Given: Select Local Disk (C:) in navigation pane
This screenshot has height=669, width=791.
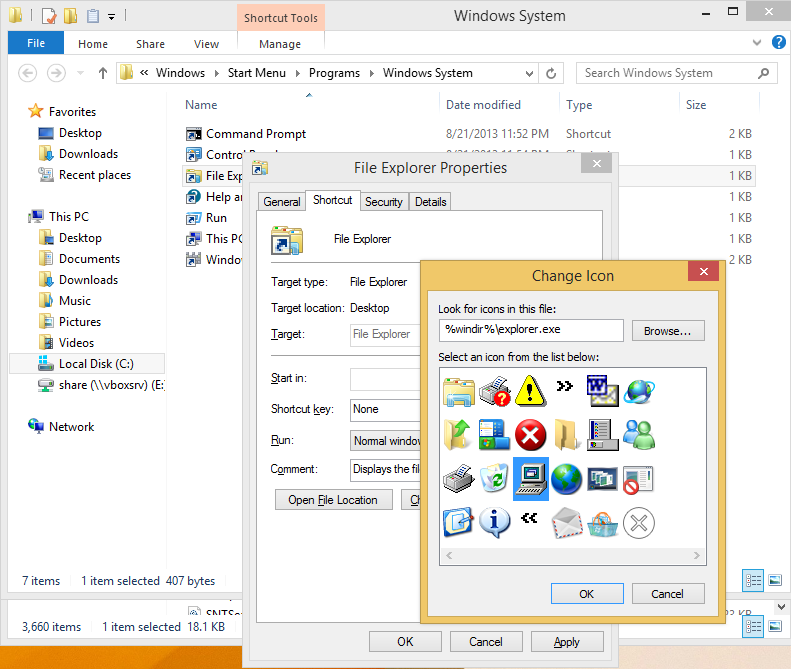Looking at the screenshot, I should (87, 364).
